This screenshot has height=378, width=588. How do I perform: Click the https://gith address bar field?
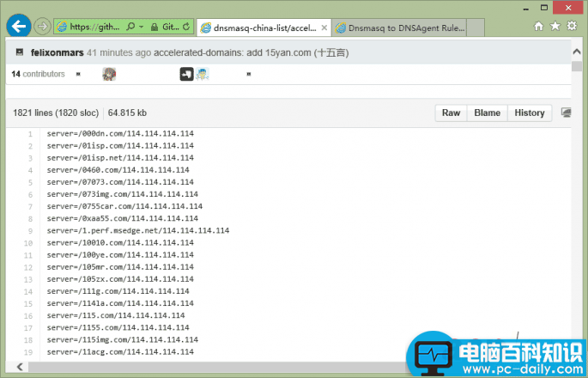pos(94,27)
